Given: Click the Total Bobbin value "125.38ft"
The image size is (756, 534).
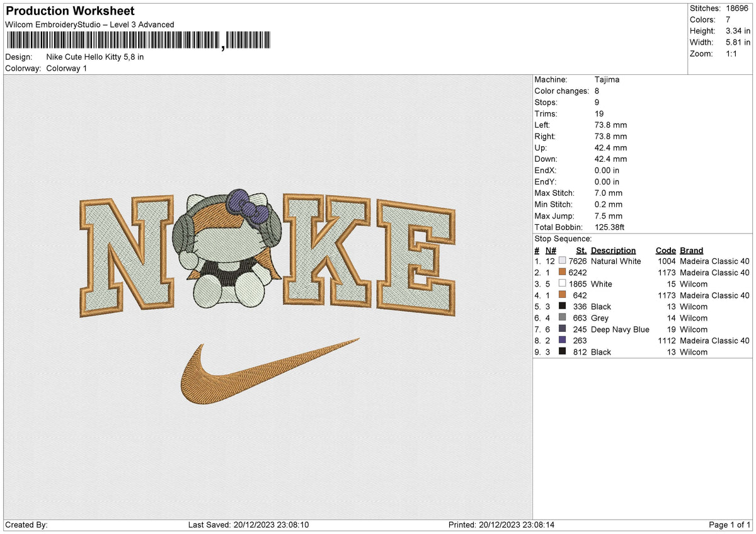Looking at the screenshot, I should (609, 227).
